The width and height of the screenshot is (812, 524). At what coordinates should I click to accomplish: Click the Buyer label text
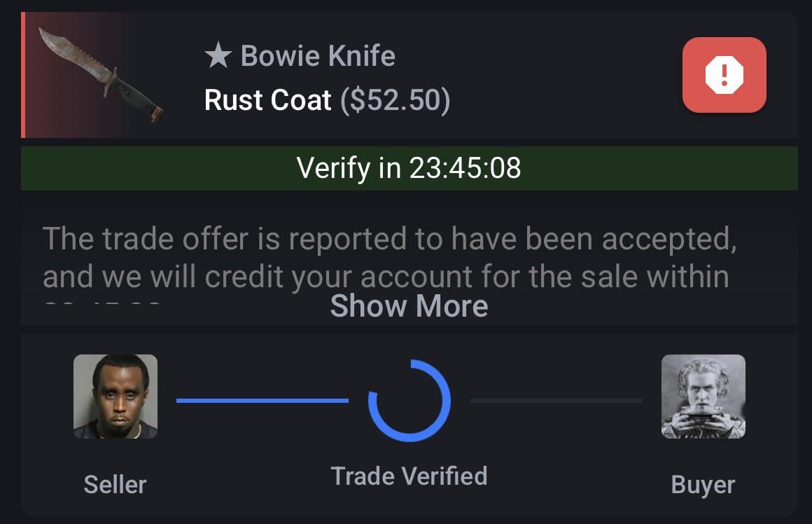pos(703,484)
